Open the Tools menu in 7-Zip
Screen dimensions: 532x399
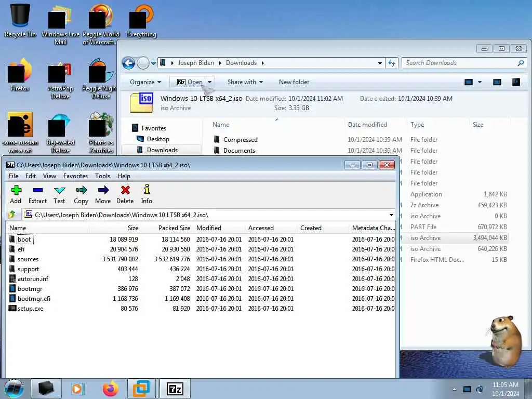(x=102, y=176)
